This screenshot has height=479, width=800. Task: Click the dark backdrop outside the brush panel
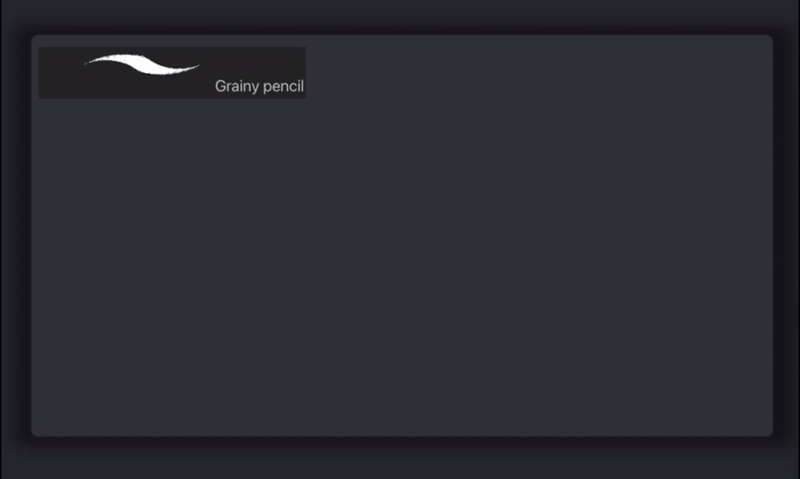click(x=400, y=458)
